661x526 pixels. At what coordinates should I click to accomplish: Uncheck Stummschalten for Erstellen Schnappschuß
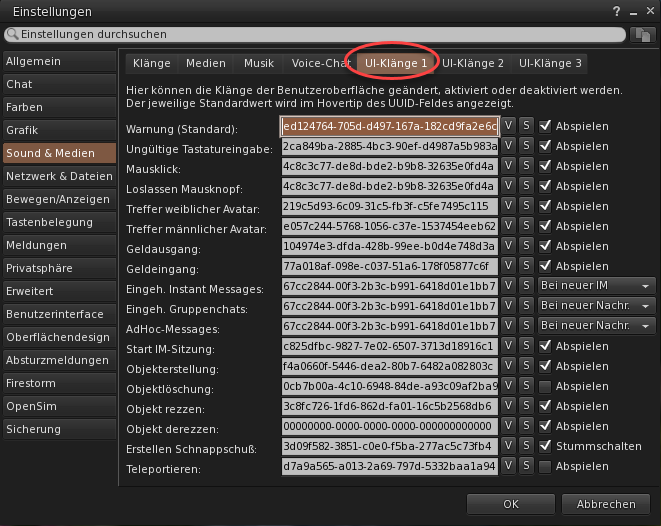(x=545, y=446)
